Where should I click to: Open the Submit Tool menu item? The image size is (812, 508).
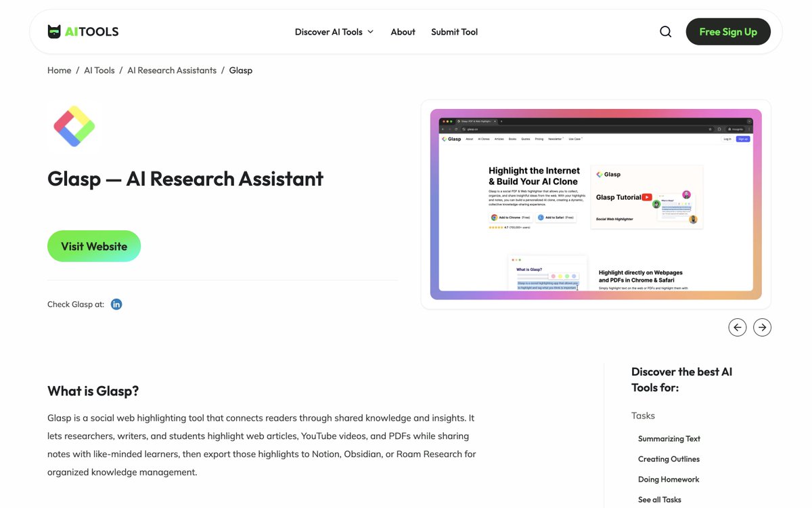[x=454, y=32]
